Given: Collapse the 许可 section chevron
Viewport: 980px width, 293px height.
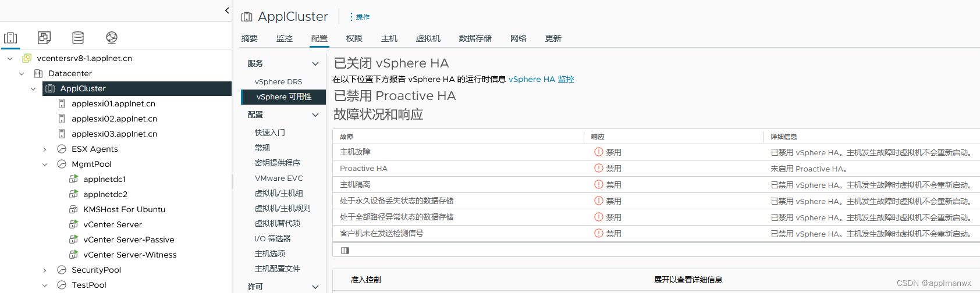Looking at the screenshot, I should click(315, 287).
